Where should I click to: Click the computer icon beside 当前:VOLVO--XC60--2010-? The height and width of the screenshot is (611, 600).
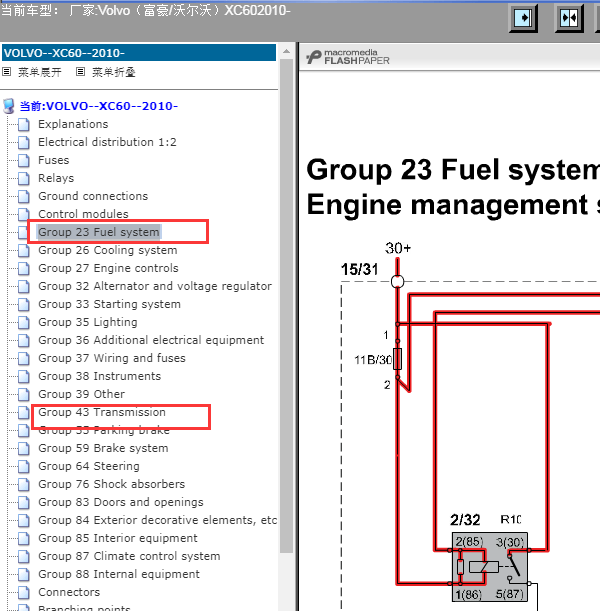9,106
